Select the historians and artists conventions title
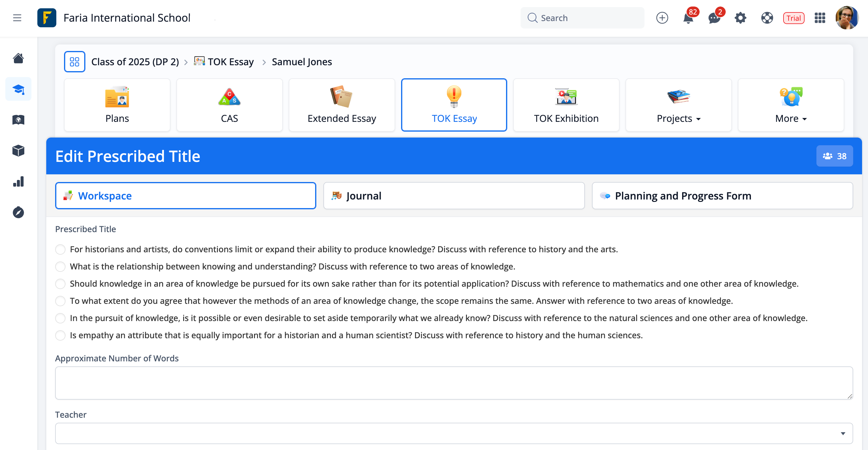The image size is (868, 450). 60,250
